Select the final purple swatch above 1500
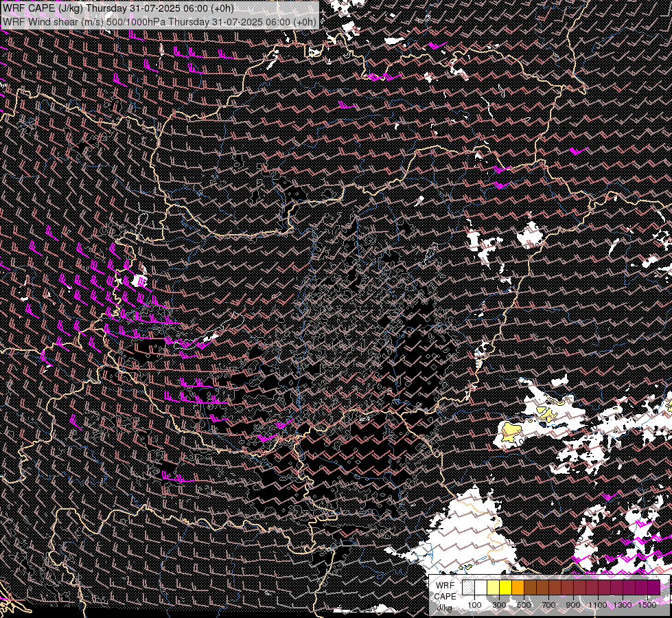The width and height of the screenshot is (672, 618). (x=653, y=588)
